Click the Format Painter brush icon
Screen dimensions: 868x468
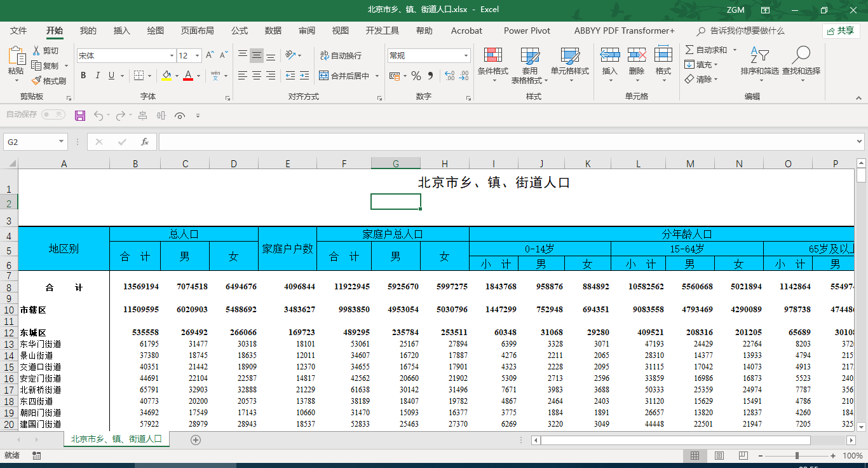point(37,81)
